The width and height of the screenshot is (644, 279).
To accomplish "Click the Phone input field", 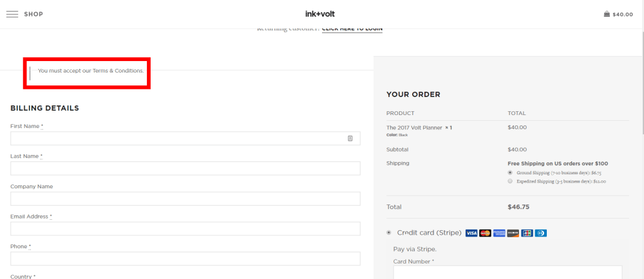I will pos(185,258).
